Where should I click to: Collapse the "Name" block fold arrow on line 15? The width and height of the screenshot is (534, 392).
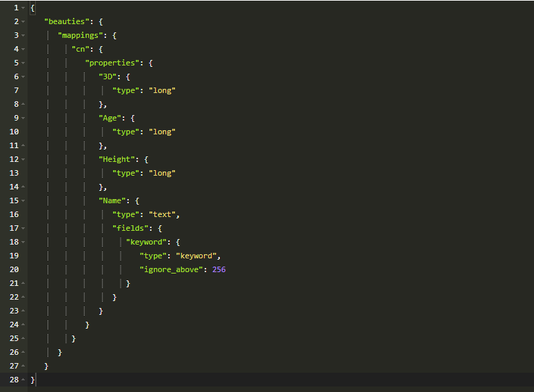coord(23,200)
